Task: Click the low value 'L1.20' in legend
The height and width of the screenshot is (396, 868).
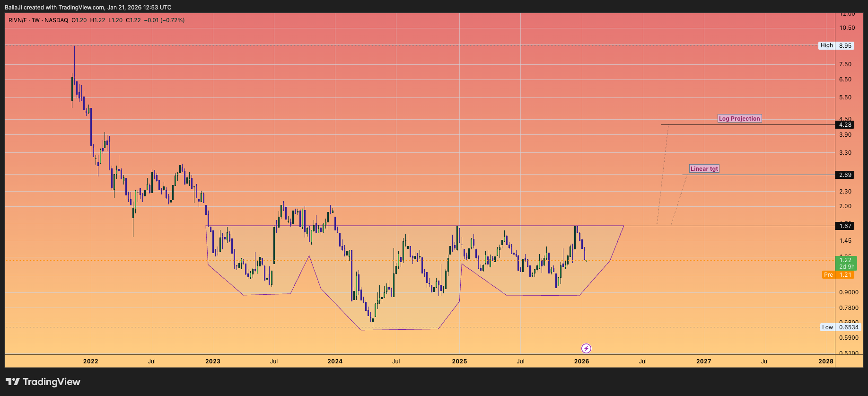Action: (x=115, y=20)
